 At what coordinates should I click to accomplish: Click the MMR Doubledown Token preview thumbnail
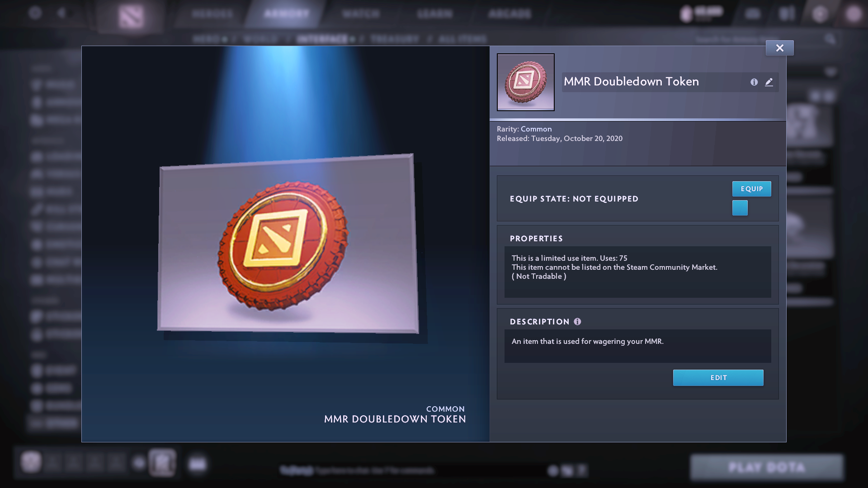[525, 82]
